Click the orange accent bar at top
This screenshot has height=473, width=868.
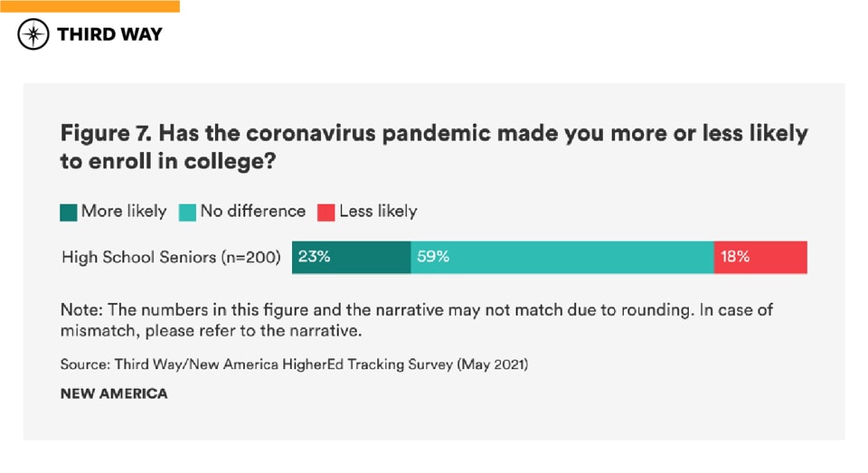[x=90, y=5]
